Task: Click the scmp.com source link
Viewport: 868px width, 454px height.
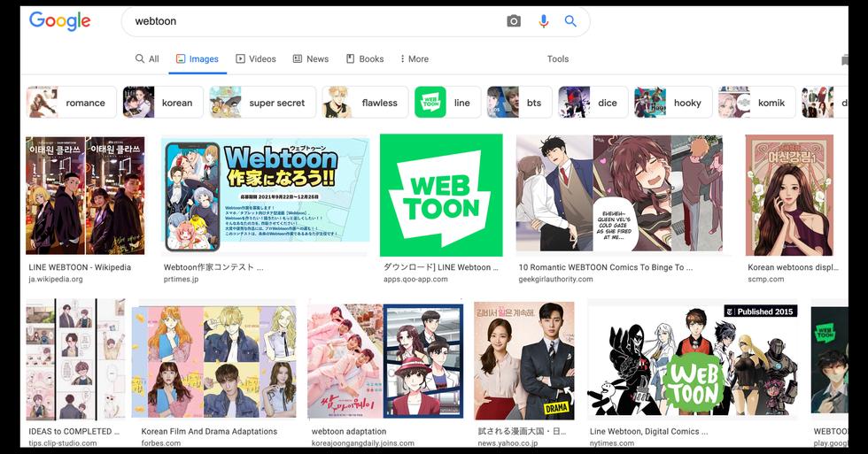Action: [766, 280]
